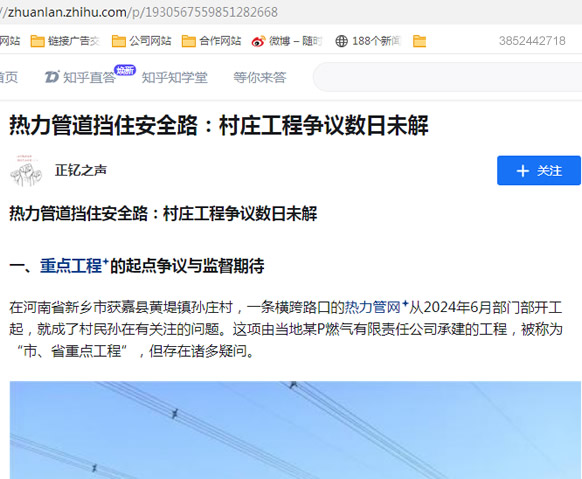Open the 公司网站 bookmark folder icon
The image size is (582, 479).
(119, 41)
